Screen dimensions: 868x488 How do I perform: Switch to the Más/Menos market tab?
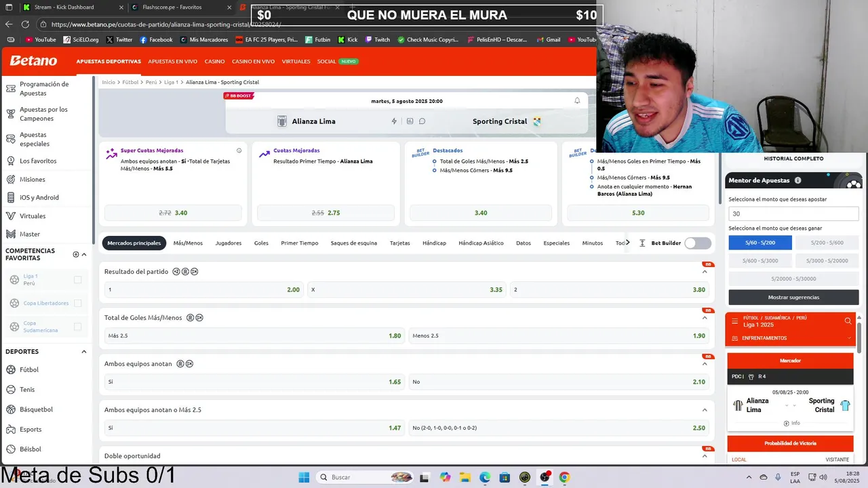pos(188,243)
